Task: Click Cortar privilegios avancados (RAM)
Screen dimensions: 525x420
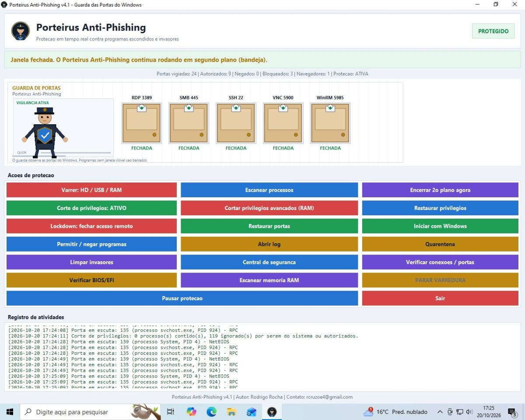Action: (269, 208)
